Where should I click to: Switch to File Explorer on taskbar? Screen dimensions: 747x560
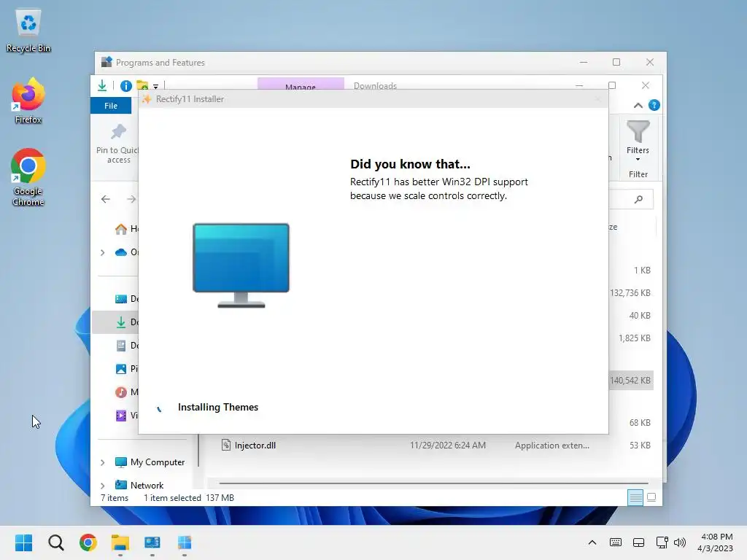point(120,542)
